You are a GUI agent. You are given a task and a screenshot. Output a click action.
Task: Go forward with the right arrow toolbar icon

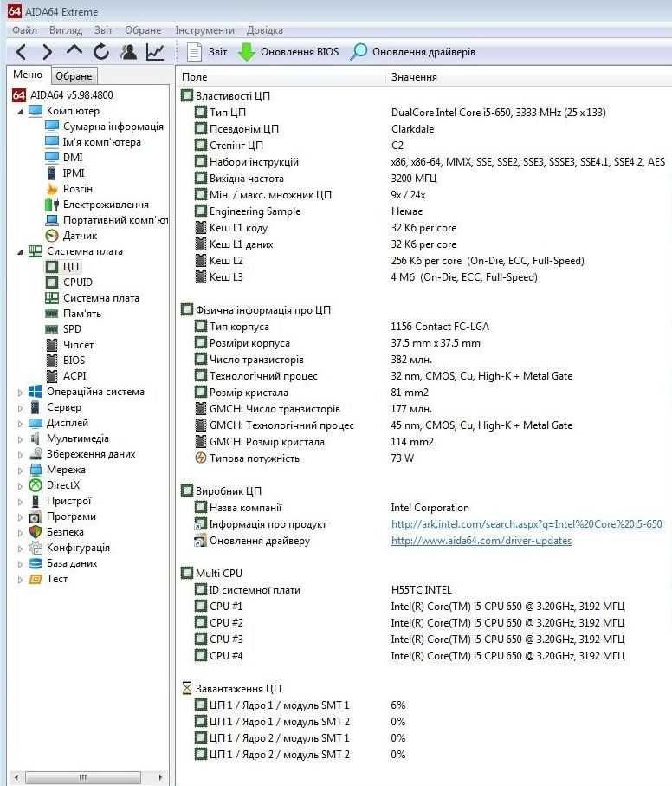pos(47,52)
